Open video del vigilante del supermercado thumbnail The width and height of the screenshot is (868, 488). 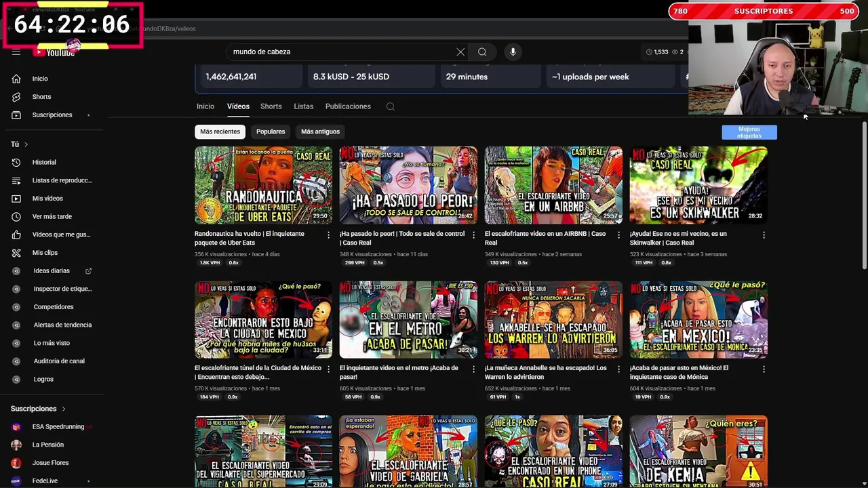pos(263,451)
